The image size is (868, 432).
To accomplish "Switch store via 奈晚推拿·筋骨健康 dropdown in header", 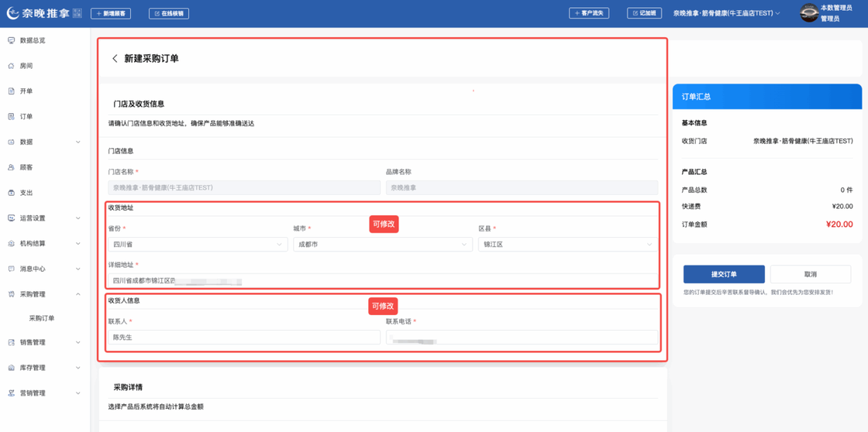I will [x=726, y=13].
